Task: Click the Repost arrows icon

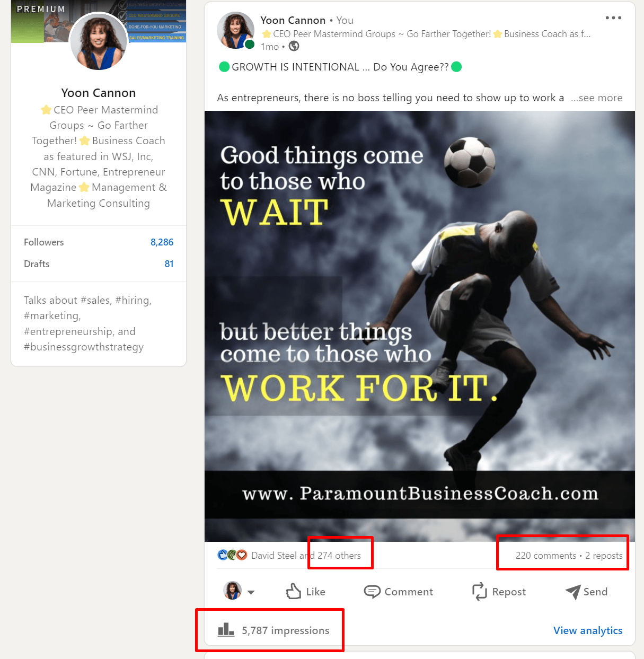Action: tap(479, 591)
